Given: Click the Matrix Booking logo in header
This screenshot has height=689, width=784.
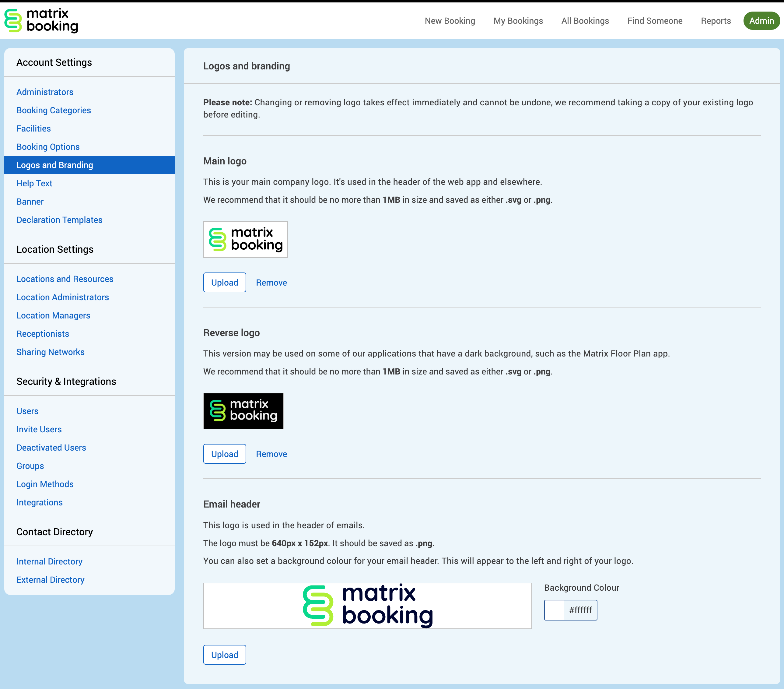Looking at the screenshot, I should (x=41, y=20).
